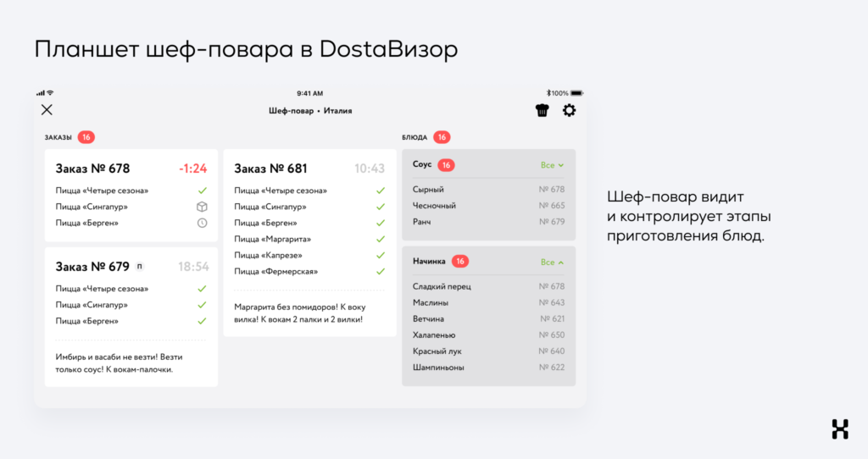
Task: Toggle checkmark for Маргарита in order 681
Action: pyautogui.click(x=380, y=239)
